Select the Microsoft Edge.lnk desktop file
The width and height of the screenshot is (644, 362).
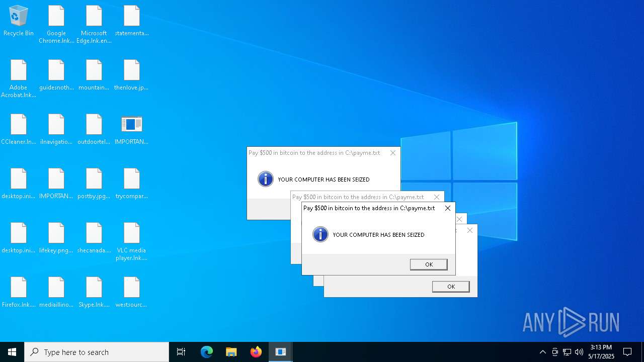pos(94,25)
